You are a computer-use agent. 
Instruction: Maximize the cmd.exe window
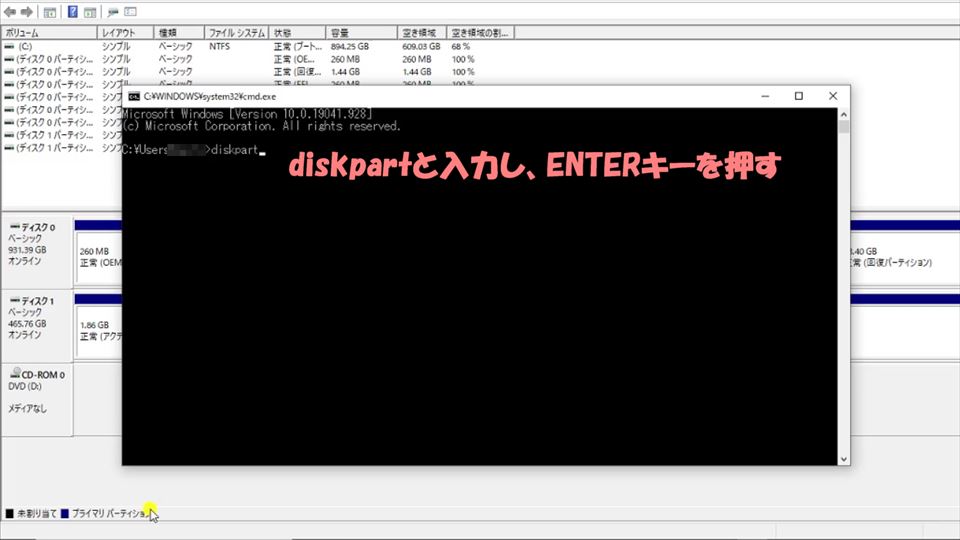(798, 96)
